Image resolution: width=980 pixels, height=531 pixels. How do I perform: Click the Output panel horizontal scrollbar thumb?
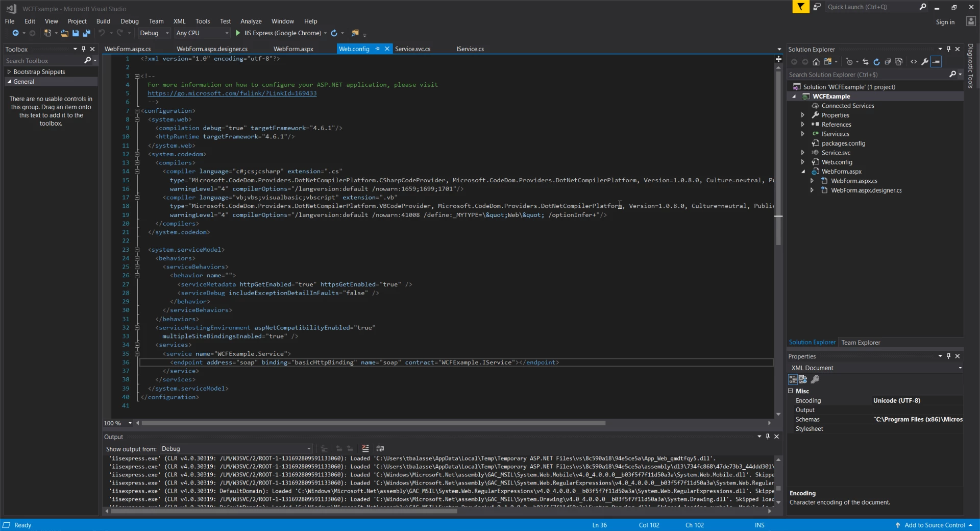point(284,511)
